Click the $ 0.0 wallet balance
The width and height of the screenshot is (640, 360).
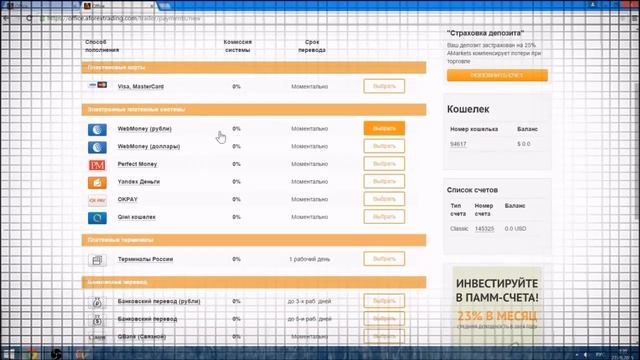pyautogui.click(x=524, y=144)
